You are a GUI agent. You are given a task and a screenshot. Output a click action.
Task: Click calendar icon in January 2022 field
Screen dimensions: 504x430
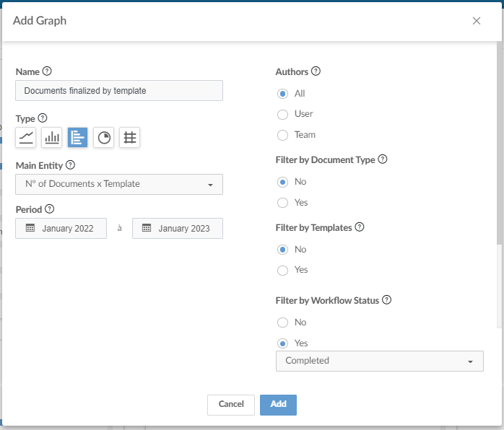point(30,228)
